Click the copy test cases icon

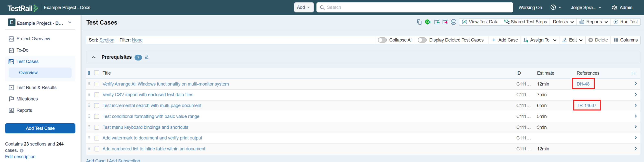click(419, 22)
